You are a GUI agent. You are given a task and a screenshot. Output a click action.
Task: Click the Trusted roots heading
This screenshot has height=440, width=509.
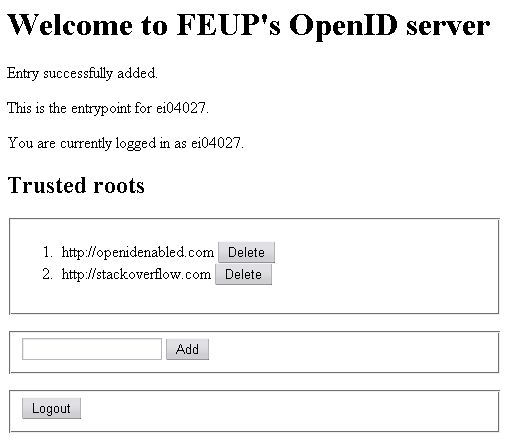coord(76,185)
